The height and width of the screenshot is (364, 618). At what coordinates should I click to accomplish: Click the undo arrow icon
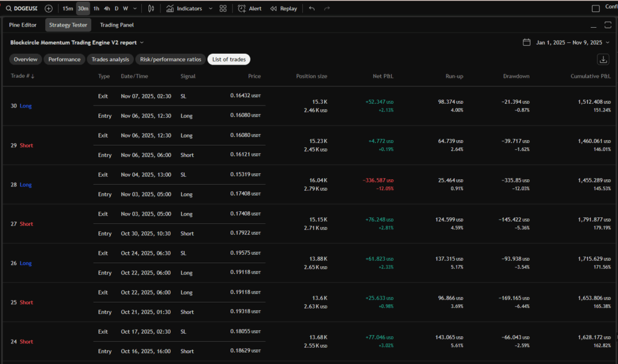(312, 8)
